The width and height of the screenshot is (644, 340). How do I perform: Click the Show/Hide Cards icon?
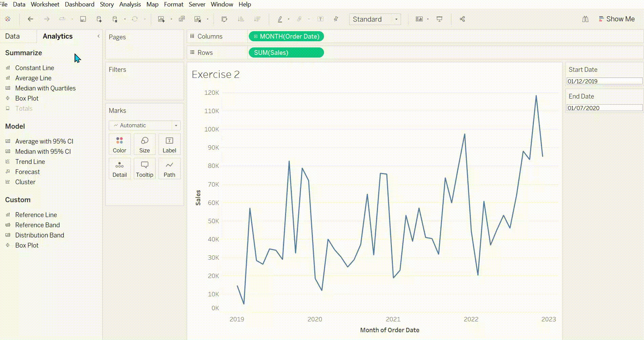(419, 19)
